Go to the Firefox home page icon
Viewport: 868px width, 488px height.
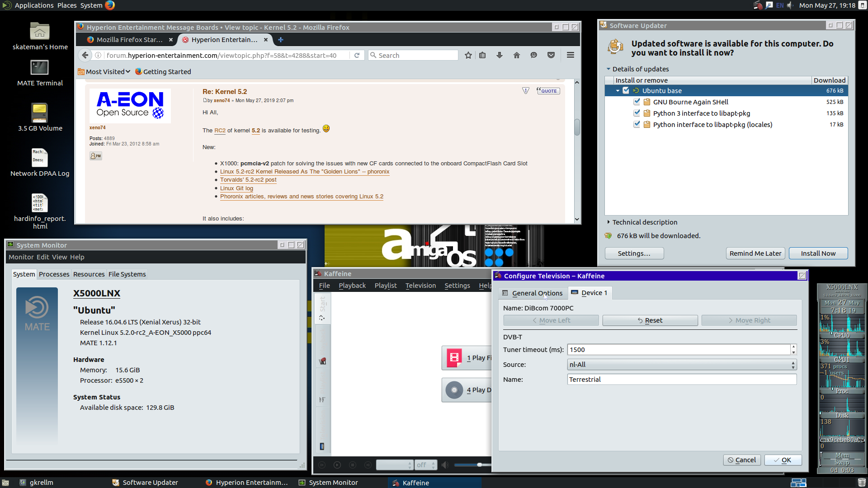(x=517, y=55)
